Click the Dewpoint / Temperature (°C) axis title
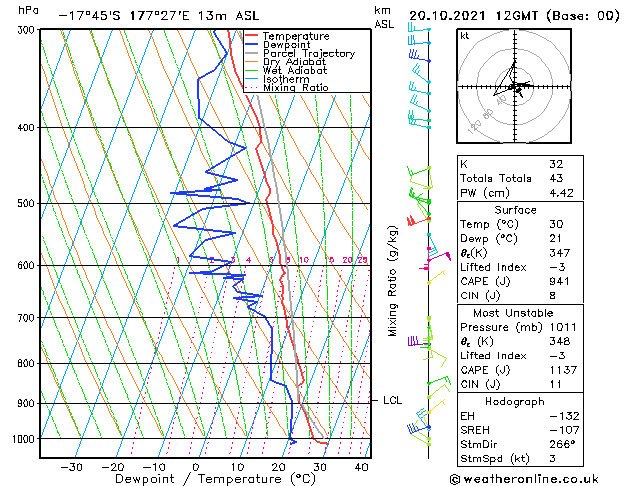This screenshot has width=629, height=486. click(x=215, y=479)
